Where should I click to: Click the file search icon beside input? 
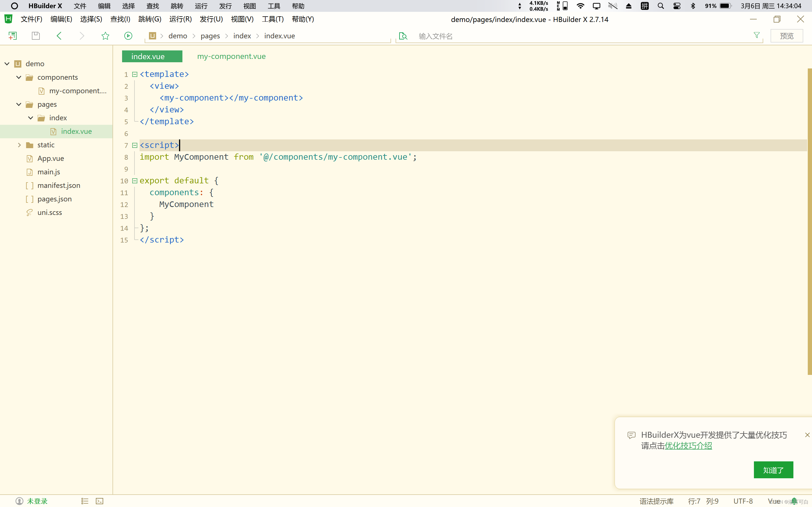pyautogui.click(x=403, y=36)
